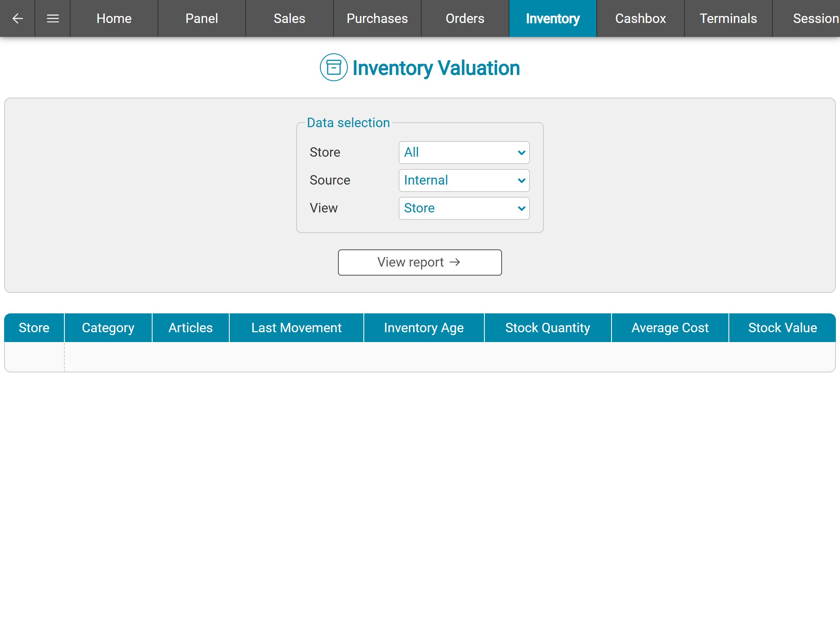
Task: Click the View report button
Action: [x=420, y=262]
